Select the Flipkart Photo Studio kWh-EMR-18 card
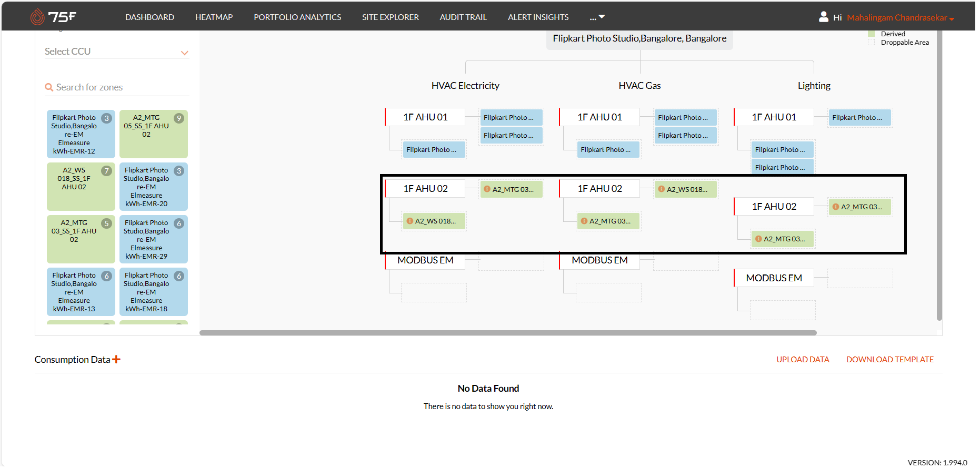The width and height of the screenshot is (980, 469). pyautogui.click(x=153, y=292)
